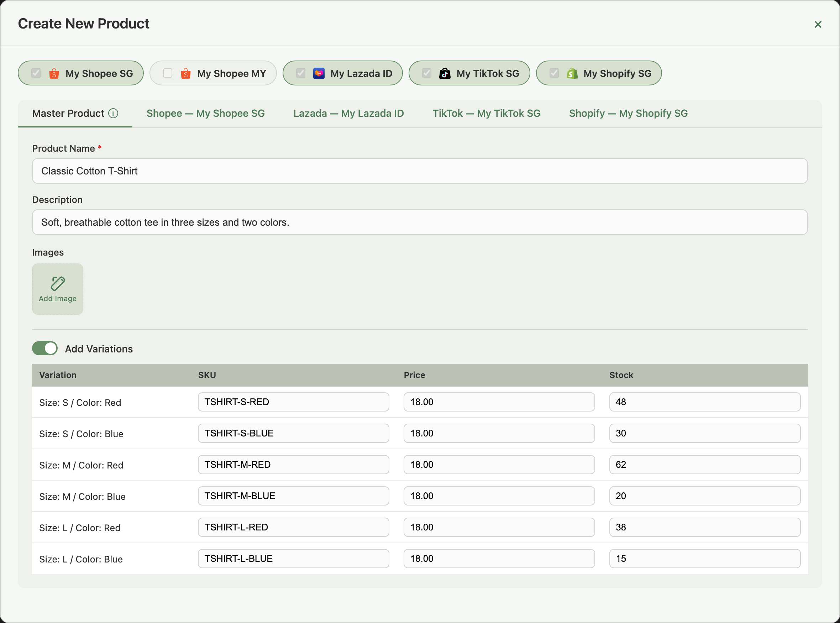
Task: Edit the TSHIRT-S-RED SKU field
Action: 293,402
